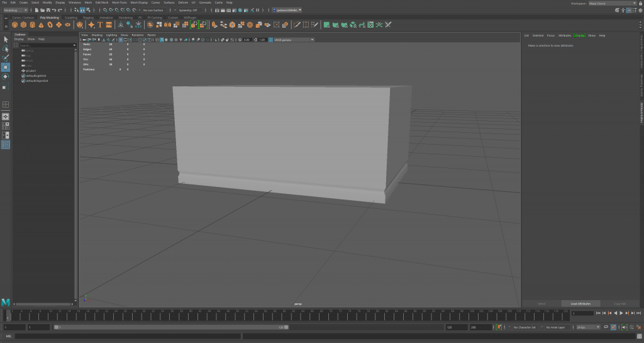
Task: Click the Maya logo icon bottom-left
Action: point(6,303)
